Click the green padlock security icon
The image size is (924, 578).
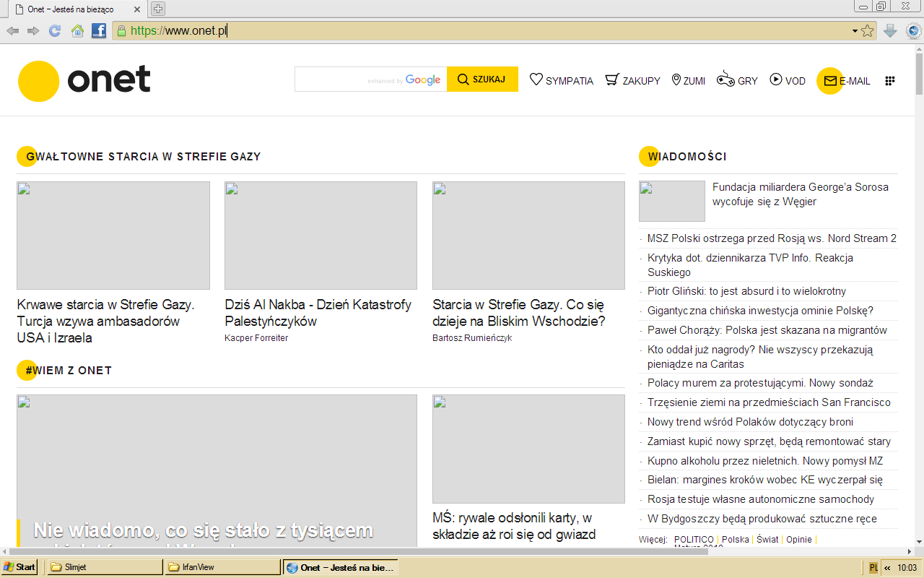click(x=121, y=31)
